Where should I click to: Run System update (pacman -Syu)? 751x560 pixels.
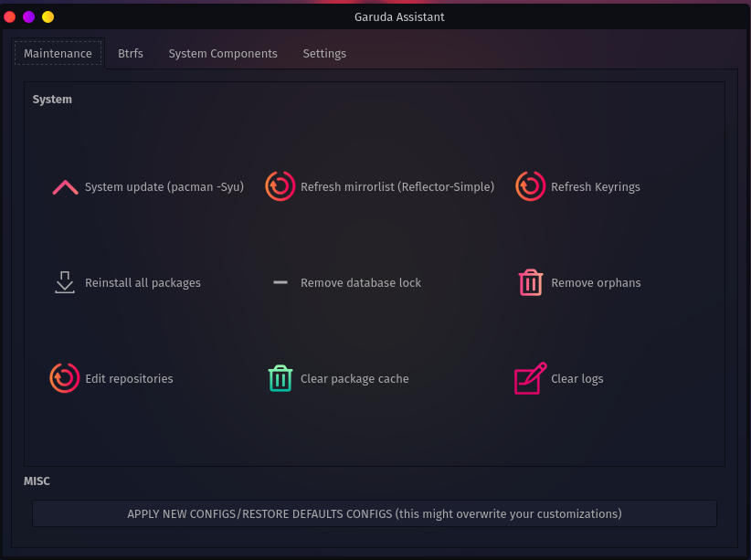(x=164, y=187)
